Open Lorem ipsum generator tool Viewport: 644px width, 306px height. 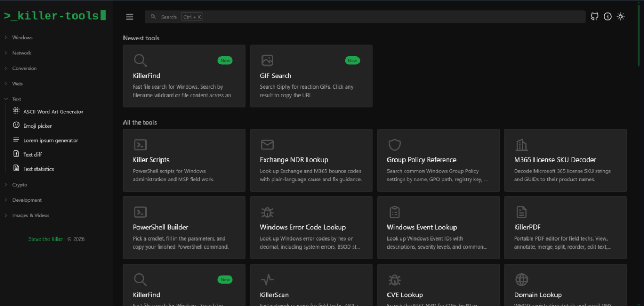(x=50, y=140)
